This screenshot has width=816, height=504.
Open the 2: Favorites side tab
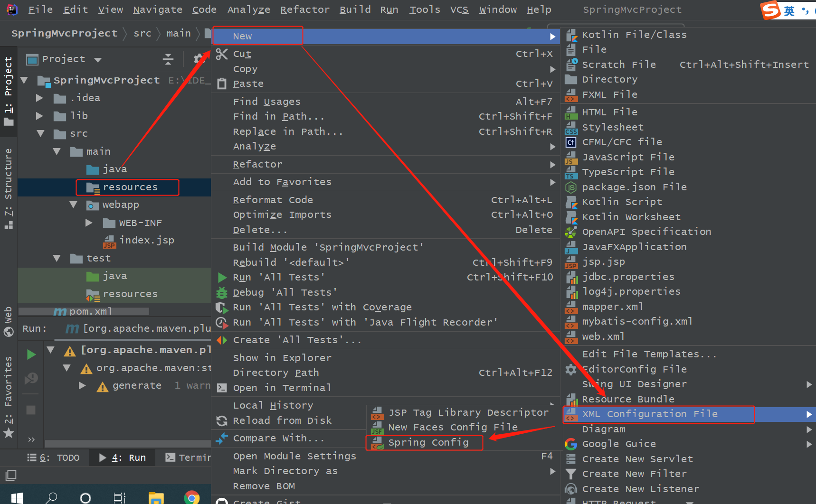click(x=9, y=398)
